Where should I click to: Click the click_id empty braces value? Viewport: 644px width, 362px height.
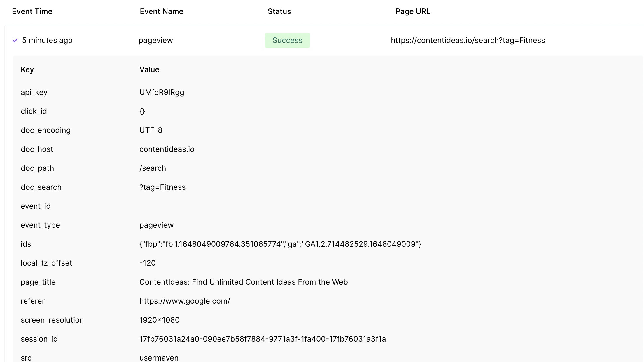(x=142, y=111)
